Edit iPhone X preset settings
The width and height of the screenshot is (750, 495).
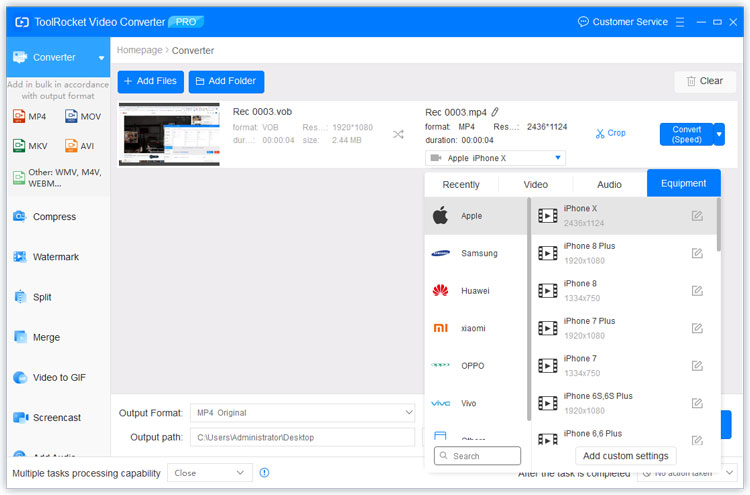coord(697,216)
